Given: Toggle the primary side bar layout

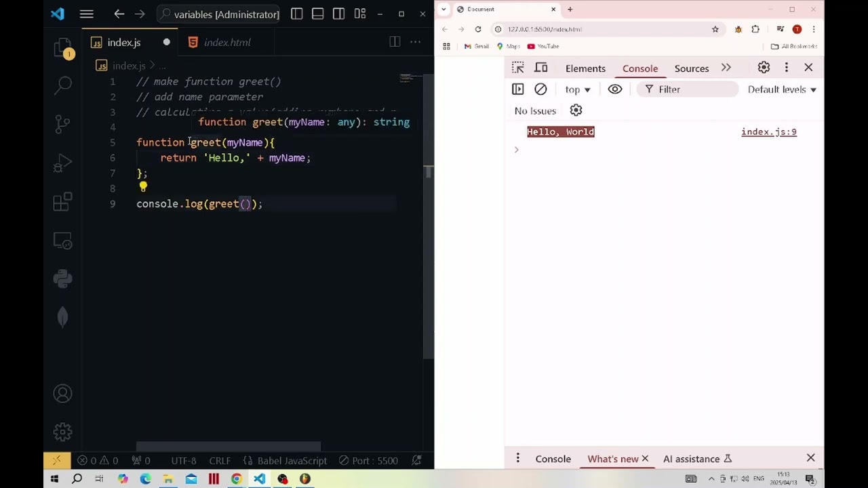Looking at the screenshot, I should click(296, 14).
